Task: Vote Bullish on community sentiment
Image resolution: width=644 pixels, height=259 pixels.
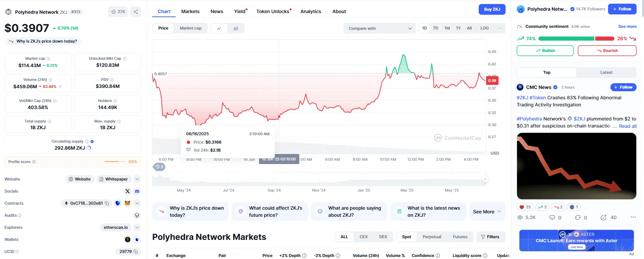Action: [x=545, y=51]
